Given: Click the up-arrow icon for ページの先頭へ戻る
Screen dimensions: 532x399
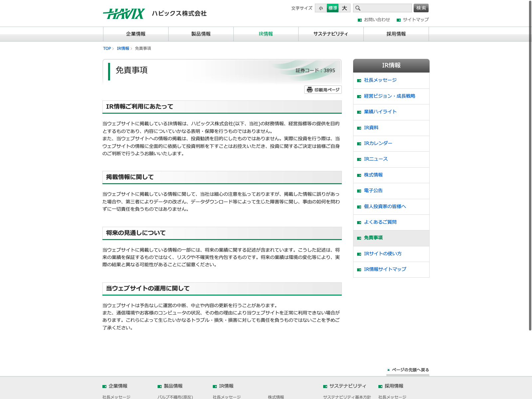Looking at the screenshot, I should (x=388, y=370).
